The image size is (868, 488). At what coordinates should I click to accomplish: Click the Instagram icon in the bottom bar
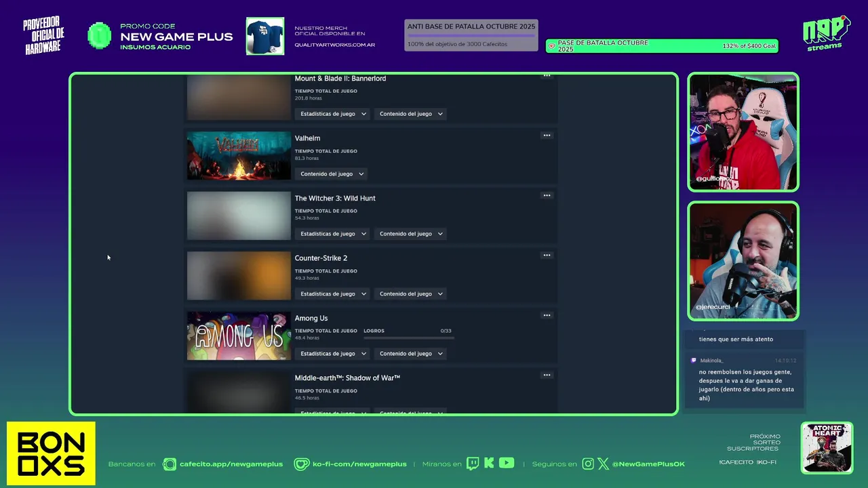(588, 464)
